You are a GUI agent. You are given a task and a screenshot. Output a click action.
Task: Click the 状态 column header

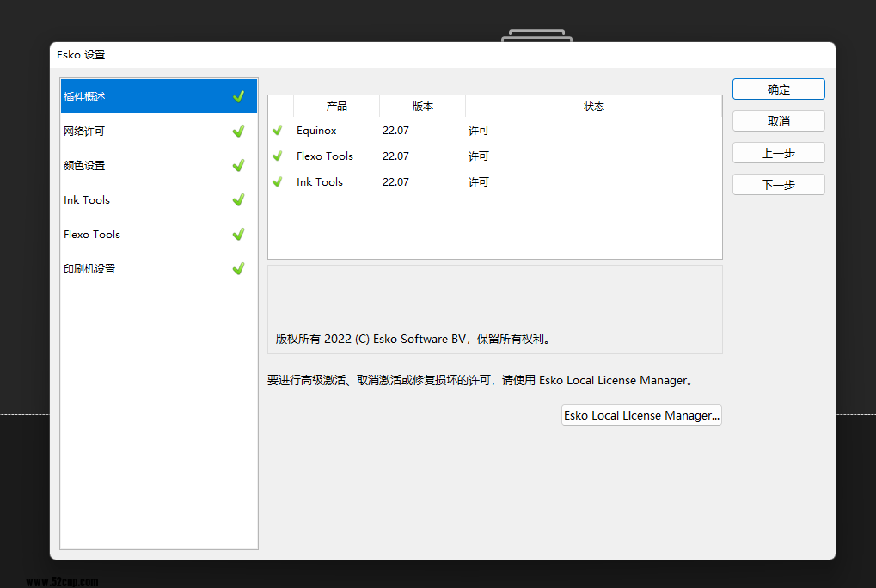(x=593, y=106)
